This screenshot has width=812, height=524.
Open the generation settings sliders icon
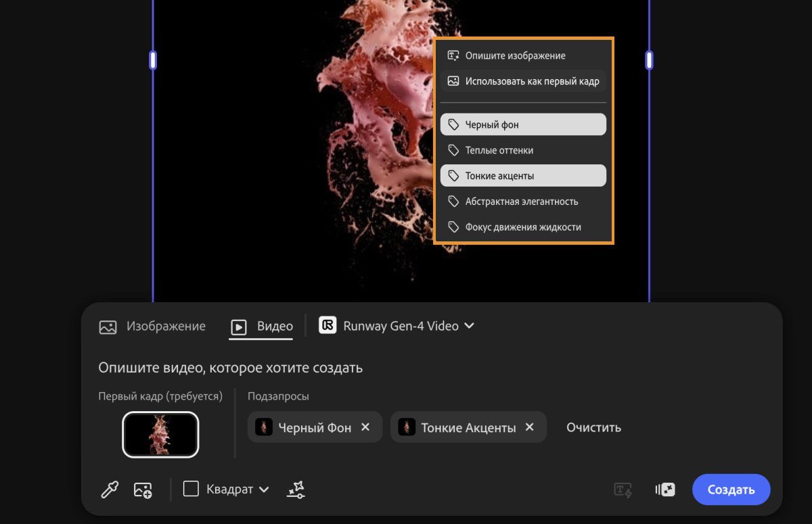click(x=296, y=490)
